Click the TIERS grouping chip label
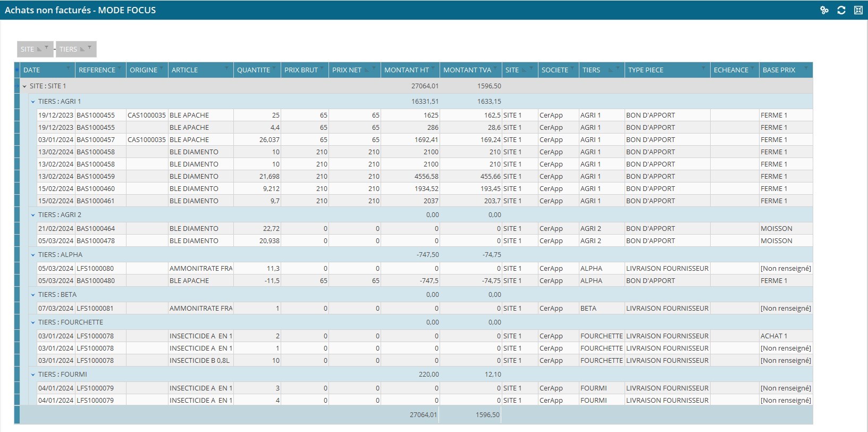Image resolution: width=868 pixels, height=432 pixels. (68, 49)
